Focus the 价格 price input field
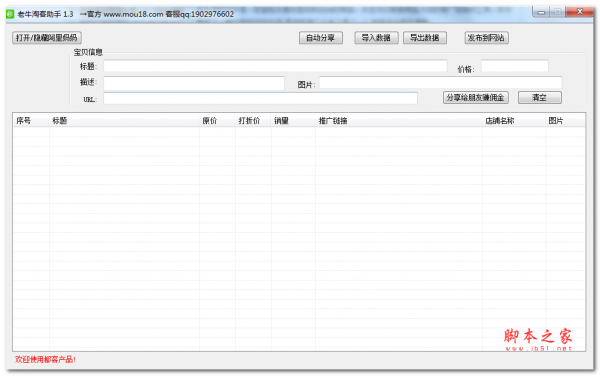This screenshot has height=376, width=600. point(515,66)
